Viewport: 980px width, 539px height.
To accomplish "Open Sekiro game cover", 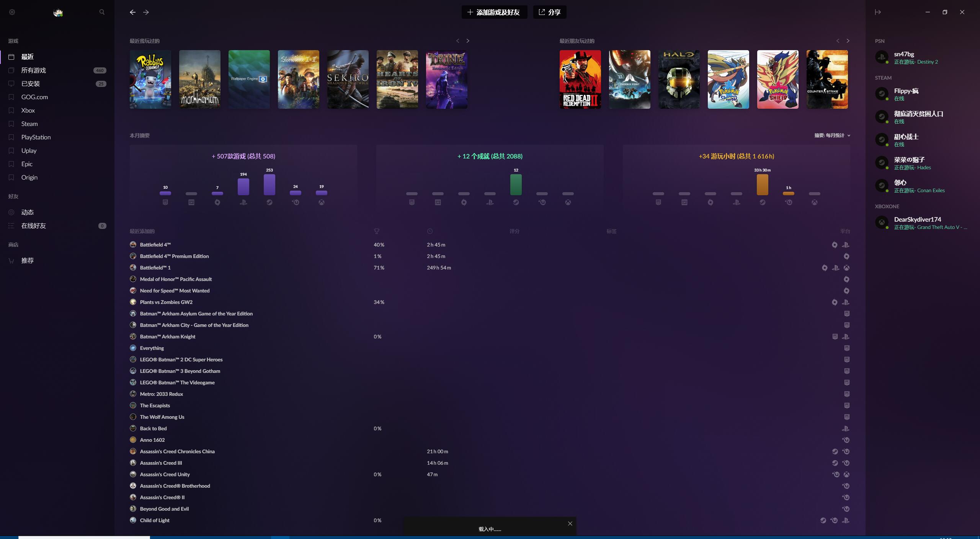I will tap(348, 79).
